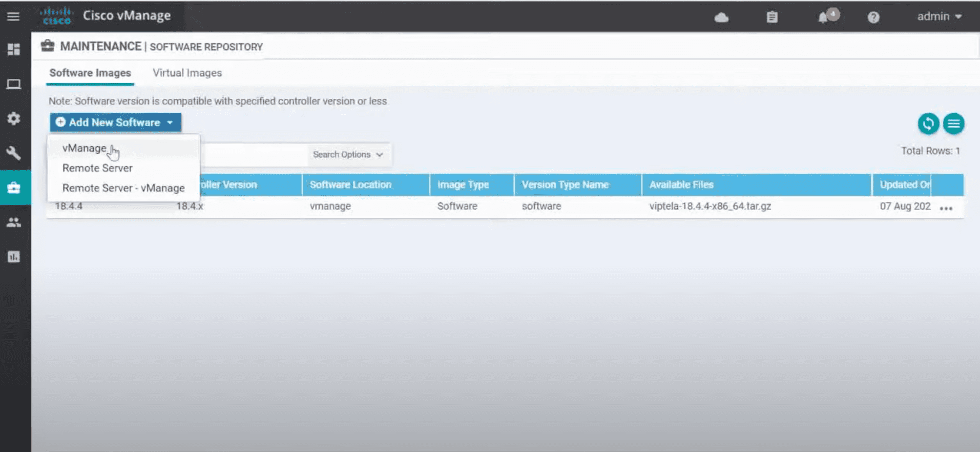980x452 pixels.
Task: Click the cloud icon in header
Action: (721, 17)
